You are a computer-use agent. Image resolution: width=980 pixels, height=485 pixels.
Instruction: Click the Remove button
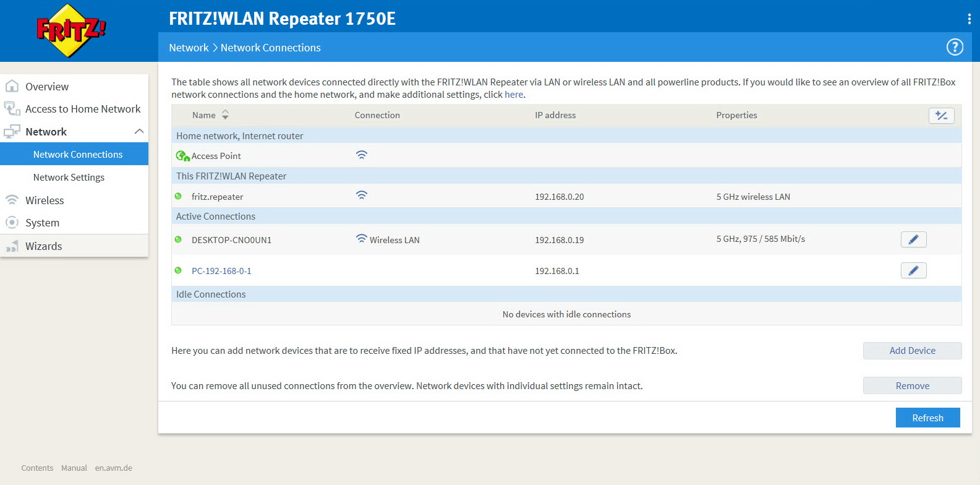[912, 385]
